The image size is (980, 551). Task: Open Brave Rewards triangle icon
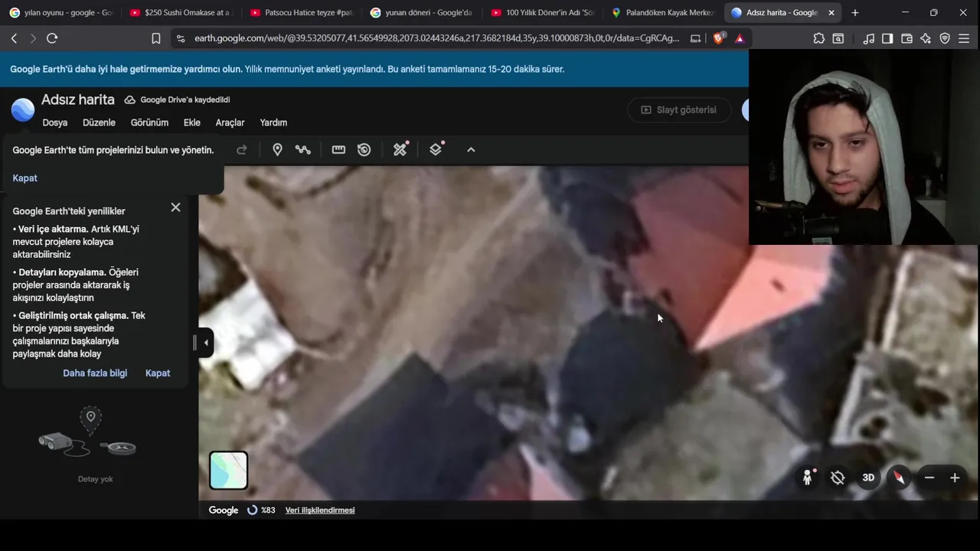(740, 38)
